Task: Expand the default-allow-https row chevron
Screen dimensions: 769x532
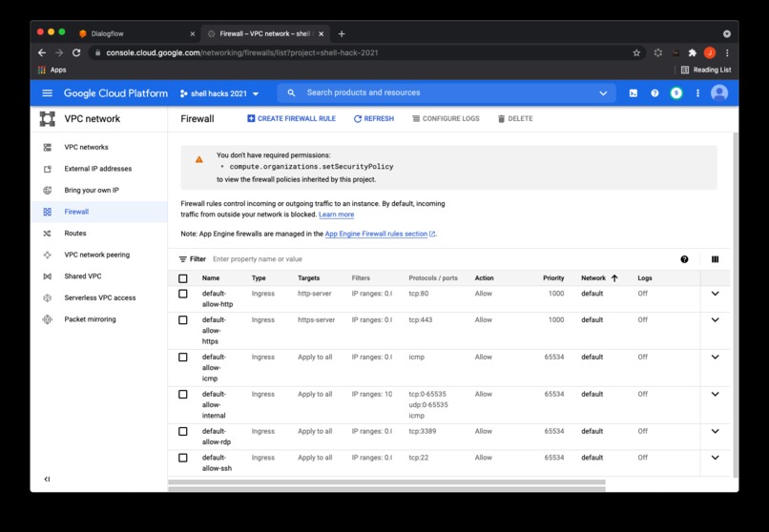Action: pyautogui.click(x=715, y=320)
